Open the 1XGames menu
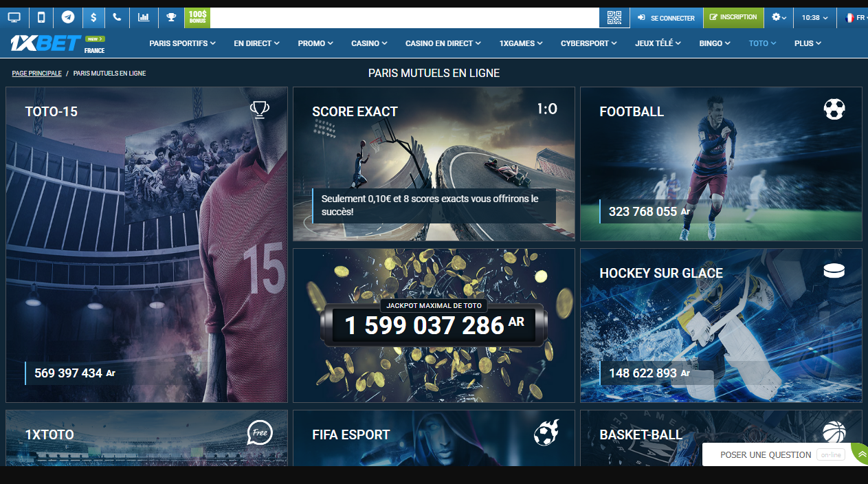Viewport: 868px width, 484px height. point(521,43)
